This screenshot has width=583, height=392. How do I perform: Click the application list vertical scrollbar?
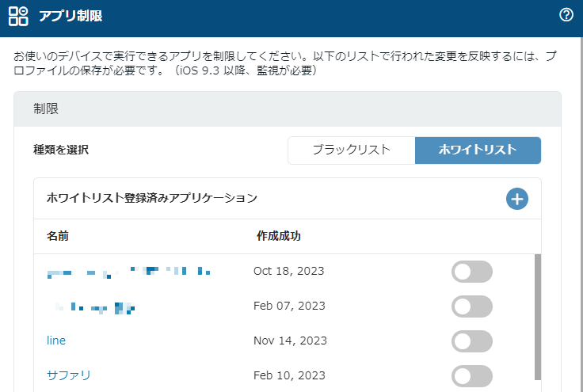538,317
